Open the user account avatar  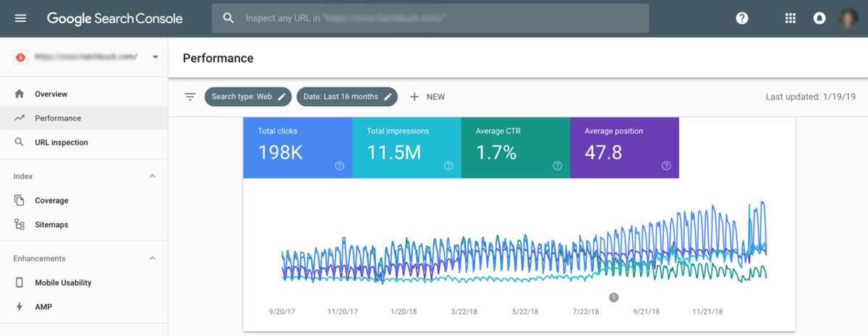click(x=848, y=19)
